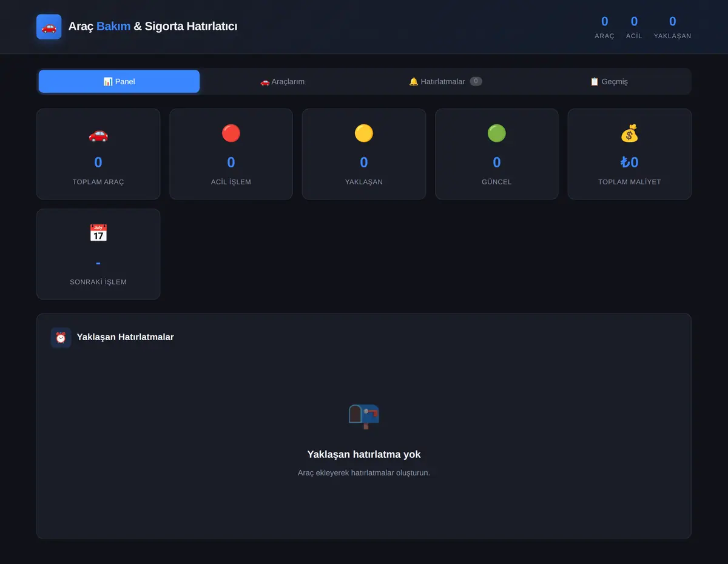Click the app title Araç Bakım & Sigorta Hatırlatıcı
The width and height of the screenshot is (728, 564).
pyautogui.click(x=153, y=27)
